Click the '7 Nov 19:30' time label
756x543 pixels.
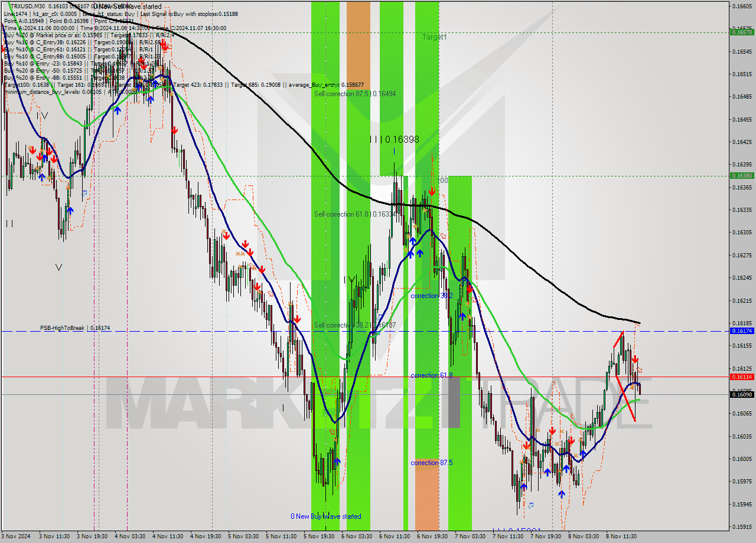tap(546, 537)
